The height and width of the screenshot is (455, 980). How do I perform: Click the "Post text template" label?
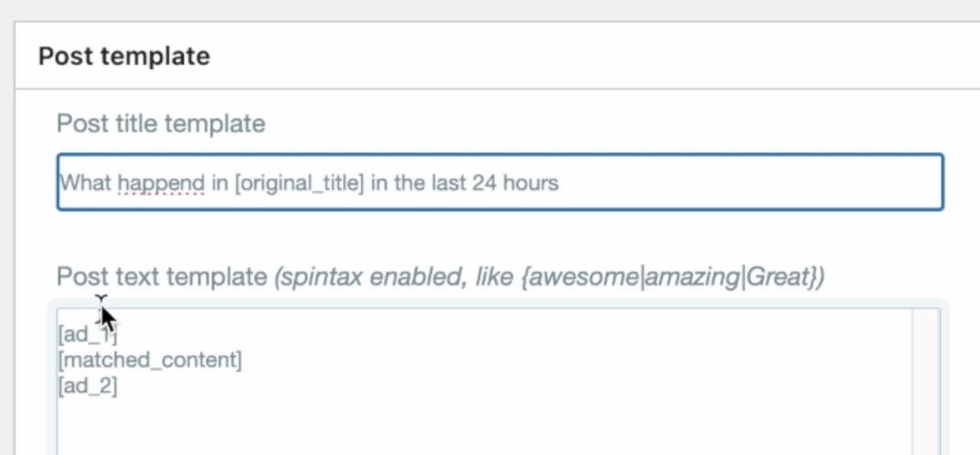click(x=161, y=278)
